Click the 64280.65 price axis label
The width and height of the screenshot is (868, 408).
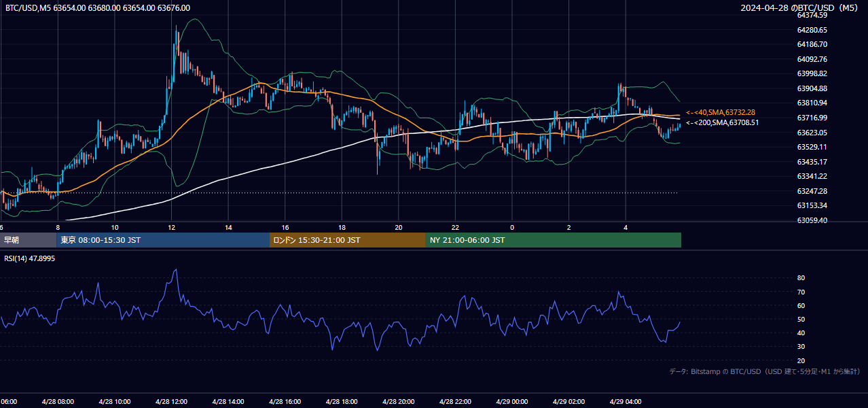coord(812,30)
